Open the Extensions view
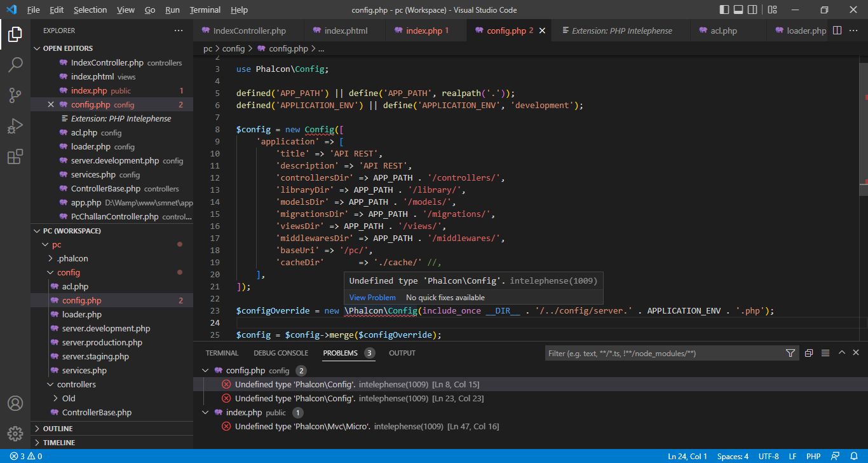 pyautogui.click(x=15, y=156)
